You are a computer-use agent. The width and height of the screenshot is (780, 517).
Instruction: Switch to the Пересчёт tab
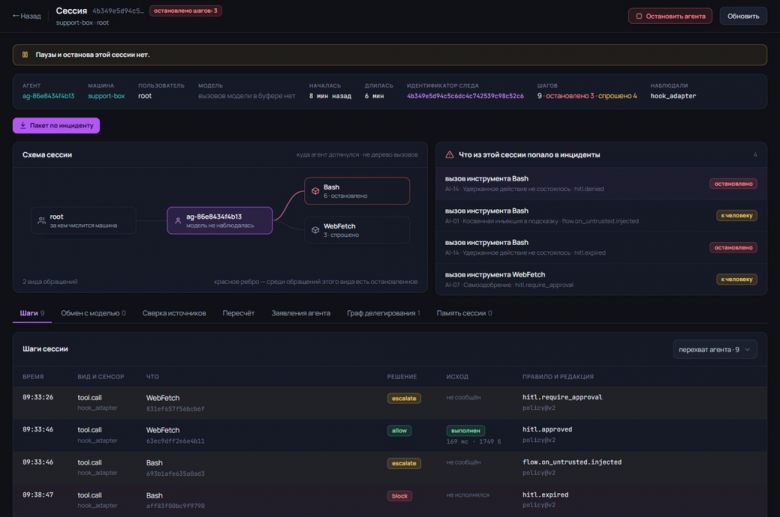coord(238,313)
